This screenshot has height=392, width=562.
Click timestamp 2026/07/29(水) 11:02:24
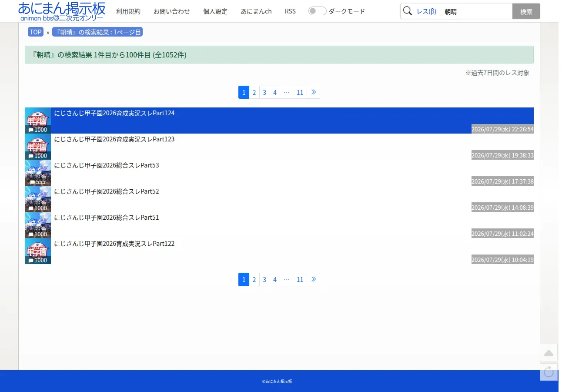[x=502, y=234]
